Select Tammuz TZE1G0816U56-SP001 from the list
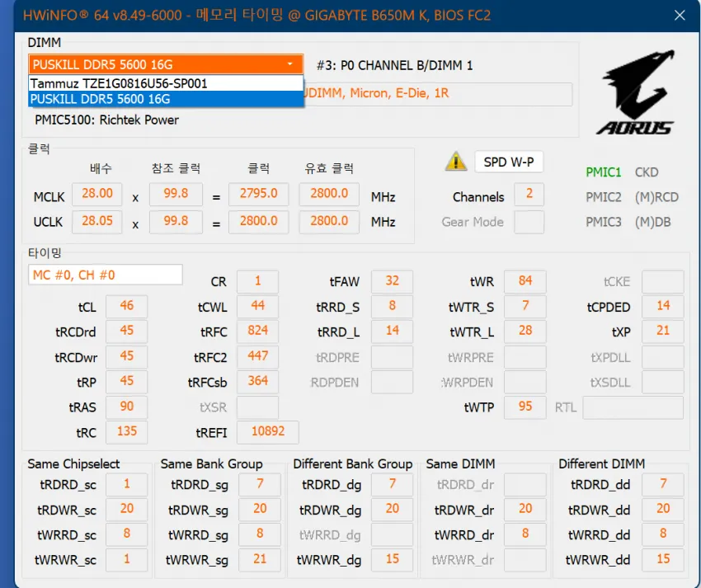The height and width of the screenshot is (588, 701). [x=166, y=83]
